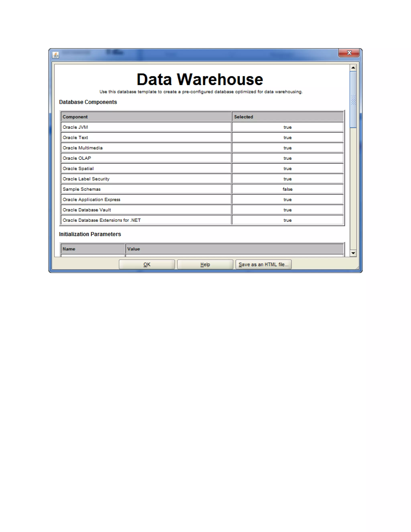
Task: Click the Oracle Multimedia row
Action: [x=146, y=148]
